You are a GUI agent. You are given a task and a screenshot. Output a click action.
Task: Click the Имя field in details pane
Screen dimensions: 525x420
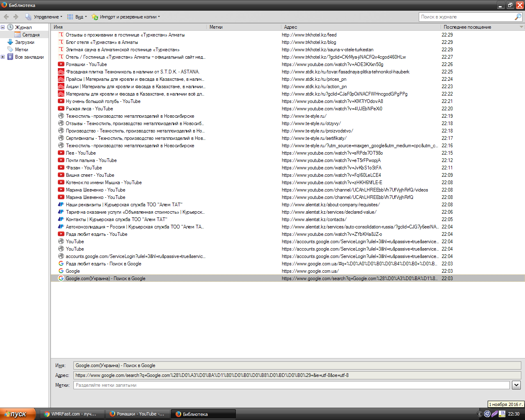click(x=297, y=365)
